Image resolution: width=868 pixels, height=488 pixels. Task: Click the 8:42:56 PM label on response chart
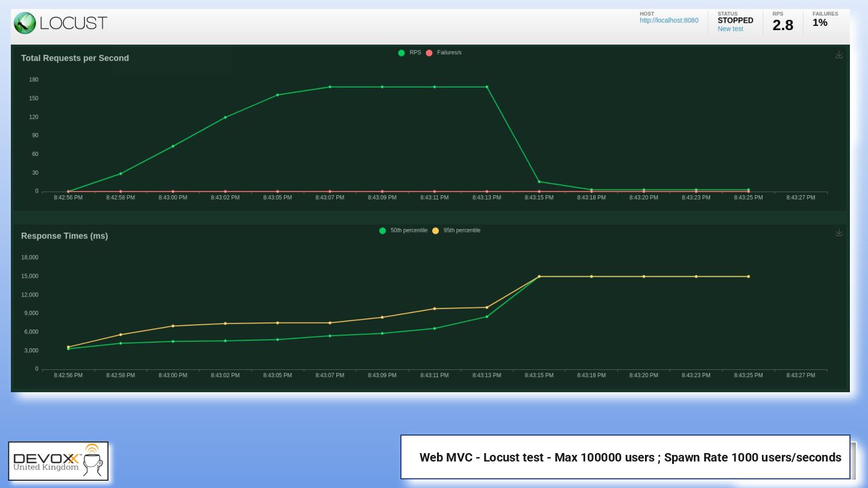coord(68,375)
